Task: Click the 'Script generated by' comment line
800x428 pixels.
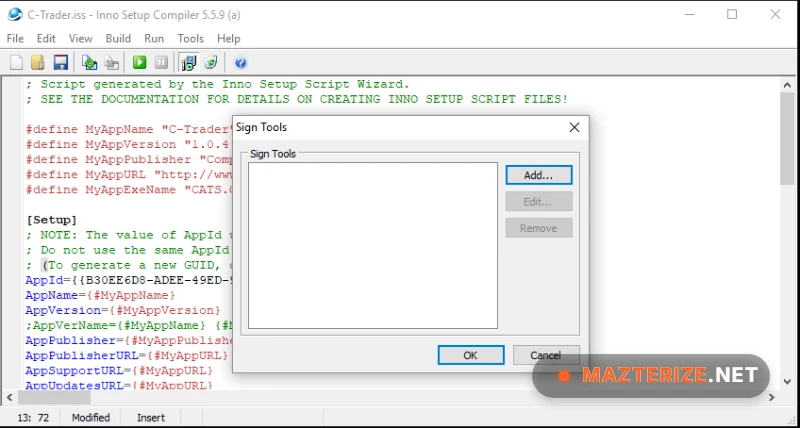Action: (x=218, y=84)
